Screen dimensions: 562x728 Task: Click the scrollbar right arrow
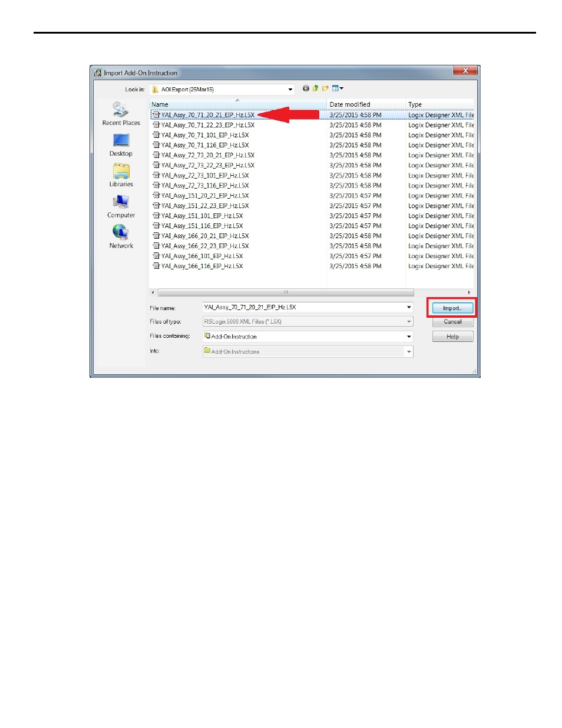469,292
